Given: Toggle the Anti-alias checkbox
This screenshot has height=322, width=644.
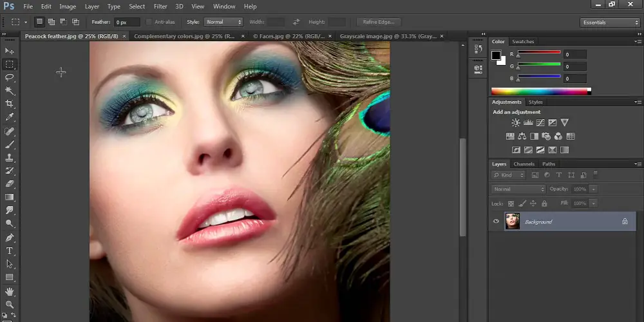Looking at the screenshot, I should pos(149,22).
